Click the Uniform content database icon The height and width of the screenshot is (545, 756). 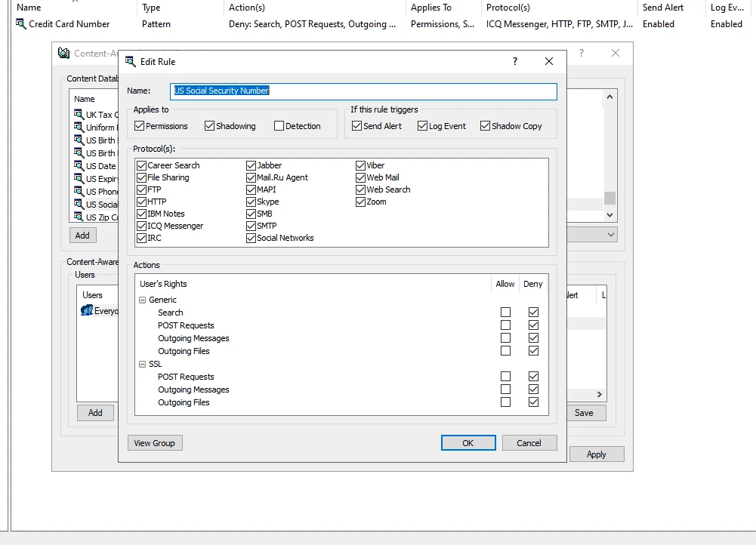[x=79, y=128]
